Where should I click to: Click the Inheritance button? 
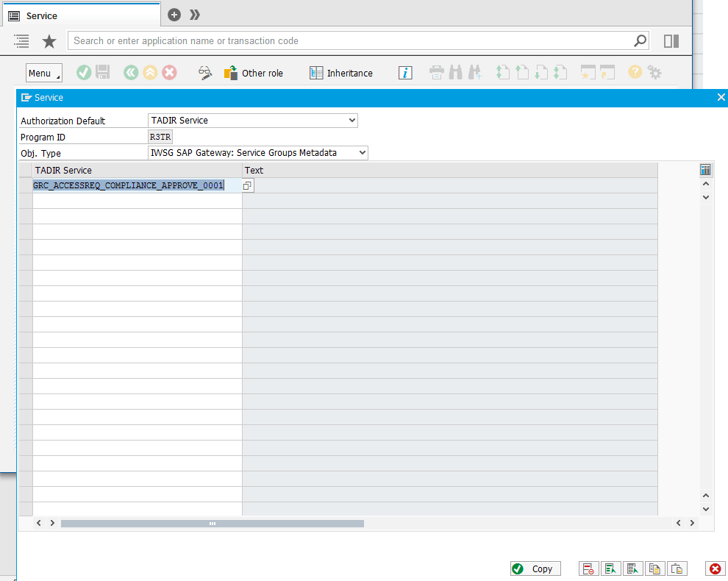[x=341, y=73]
